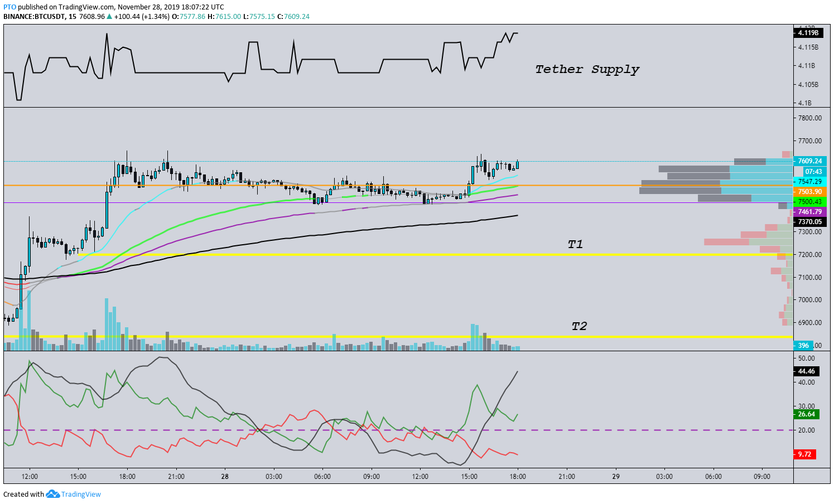Click the low value L:7575.15
The width and height of the screenshot is (834, 504).
coord(259,17)
